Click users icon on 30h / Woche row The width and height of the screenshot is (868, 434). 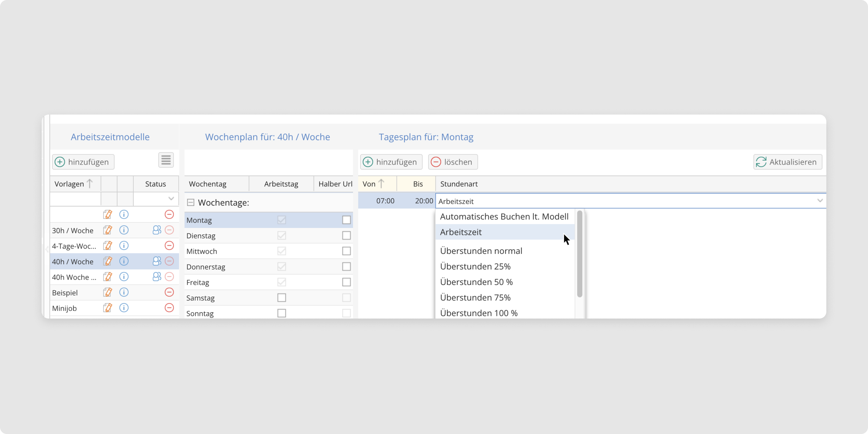click(157, 230)
